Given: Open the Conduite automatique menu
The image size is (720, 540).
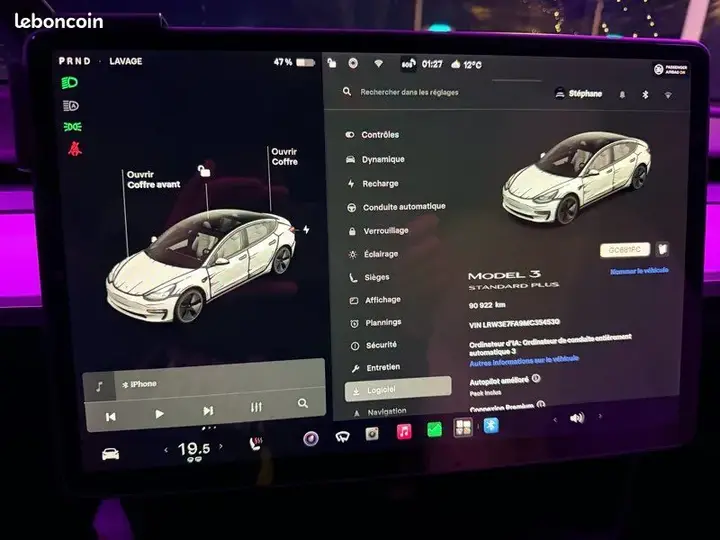Looking at the screenshot, I should click(396, 207).
